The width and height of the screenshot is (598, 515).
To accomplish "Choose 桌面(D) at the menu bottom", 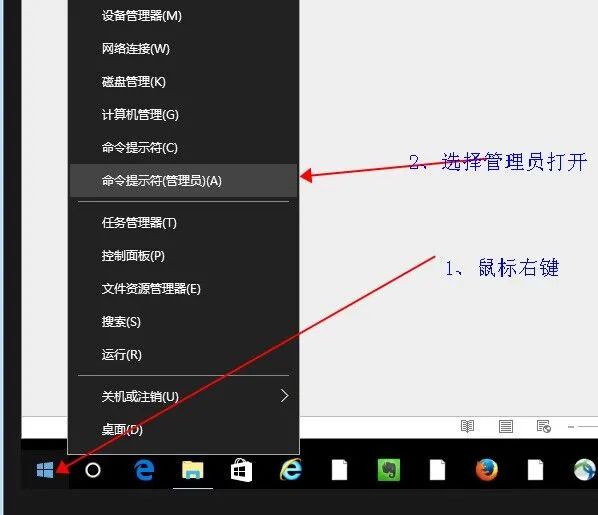I will (183, 430).
